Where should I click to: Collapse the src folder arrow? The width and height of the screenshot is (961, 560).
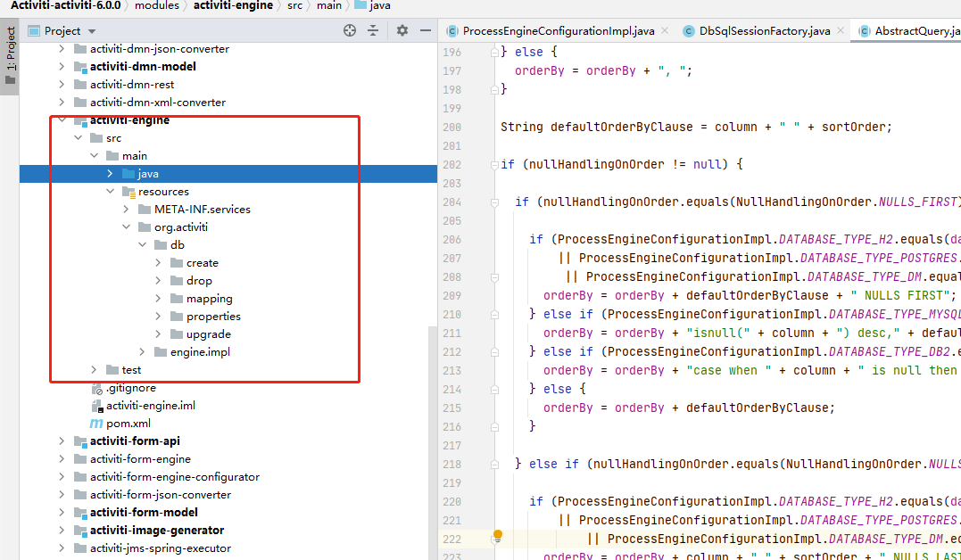click(x=78, y=138)
